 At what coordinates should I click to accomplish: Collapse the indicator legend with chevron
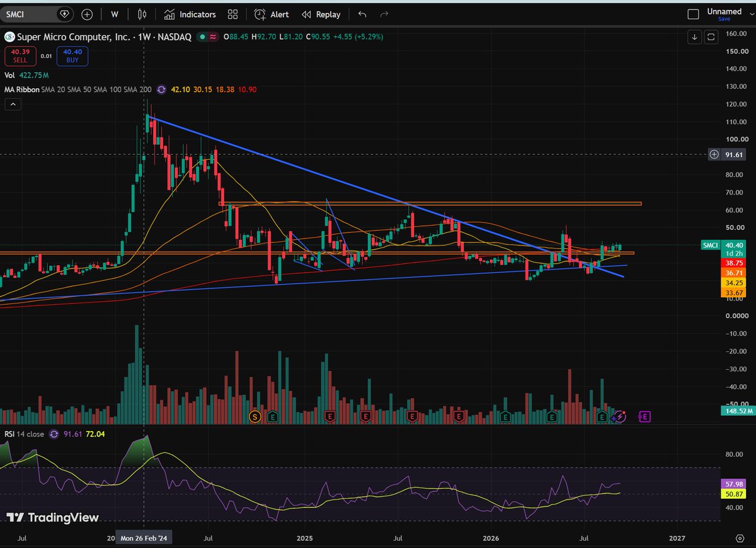12,105
